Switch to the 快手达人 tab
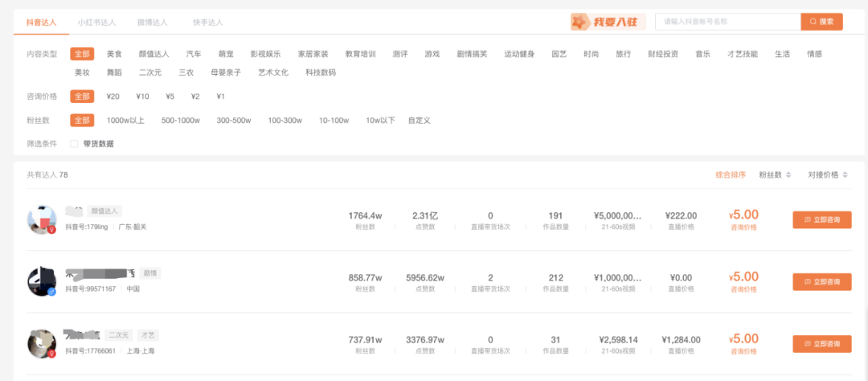Screen dimensions: 868x381 207,23
